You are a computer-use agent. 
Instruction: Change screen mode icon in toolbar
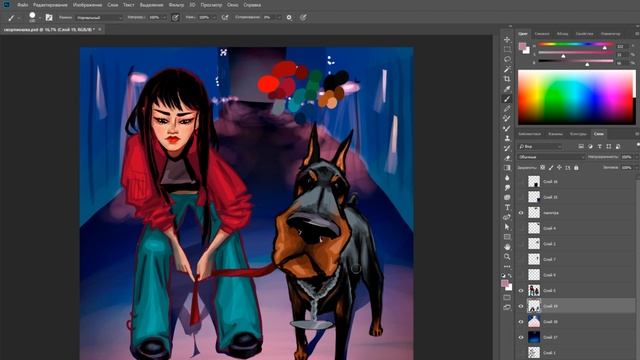(507, 307)
